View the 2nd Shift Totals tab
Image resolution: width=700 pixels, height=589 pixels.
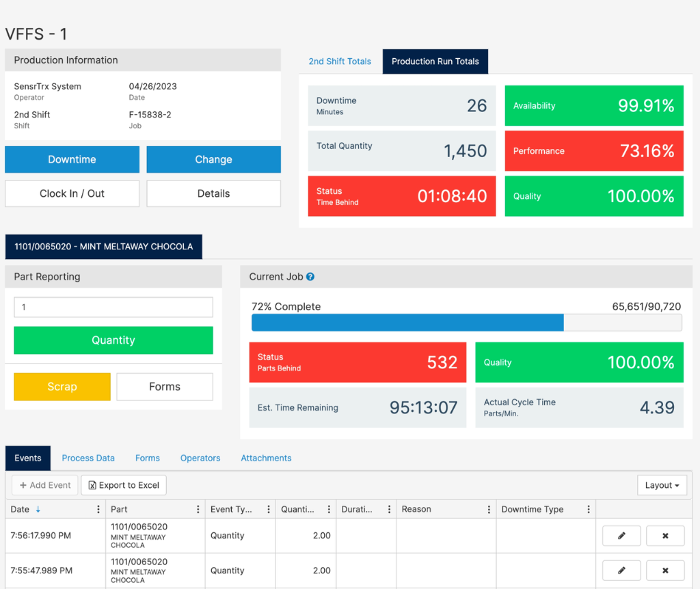pyautogui.click(x=340, y=61)
